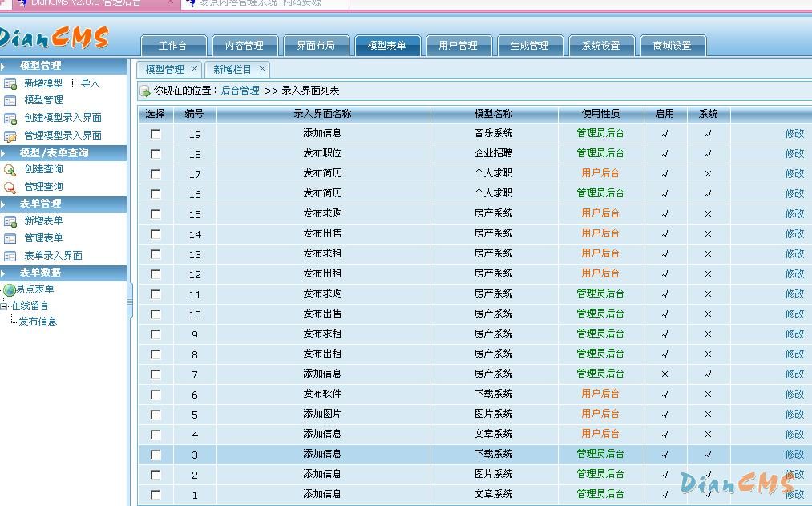Click the 管理模型录入界面 pencil icon

pyautogui.click(x=10, y=136)
